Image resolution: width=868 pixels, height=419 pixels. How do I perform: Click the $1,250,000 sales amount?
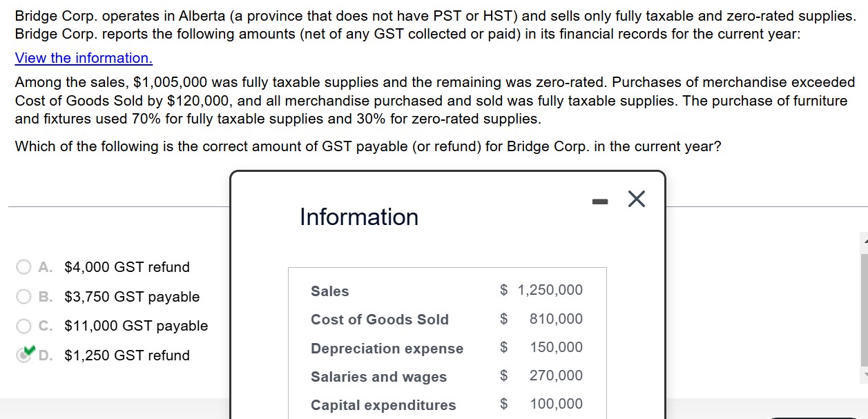[x=550, y=290]
